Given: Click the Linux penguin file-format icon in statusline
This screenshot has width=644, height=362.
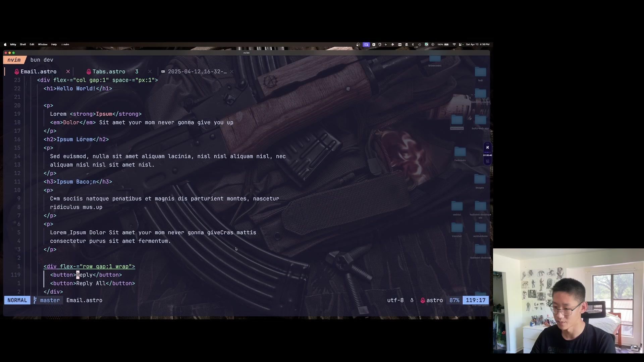Looking at the screenshot, I should coord(412,300).
